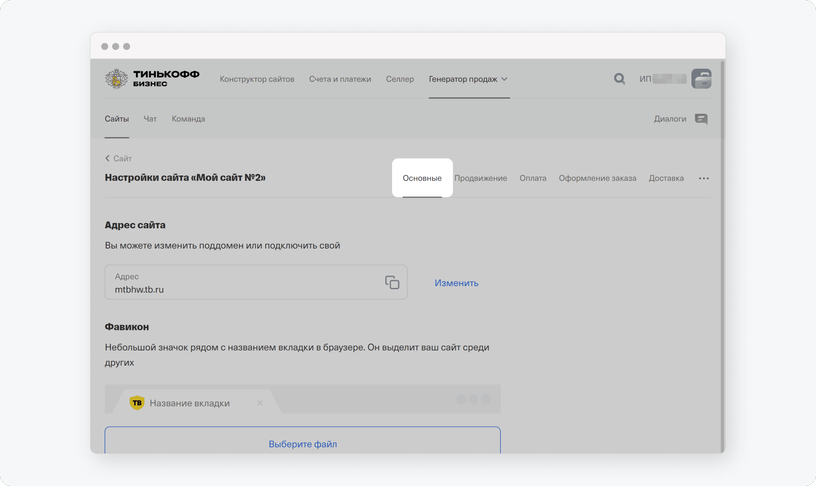Select the Оплата settings tab

(x=533, y=178)
